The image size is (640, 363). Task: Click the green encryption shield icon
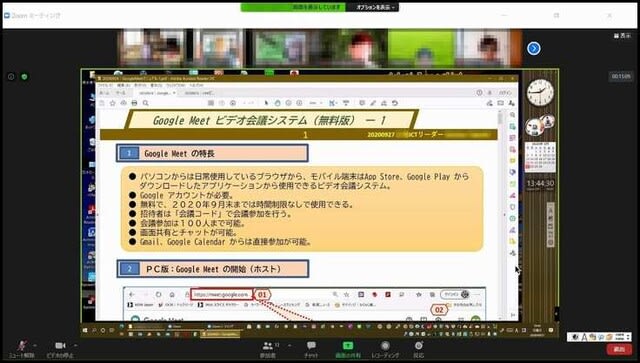click(24, 77)
